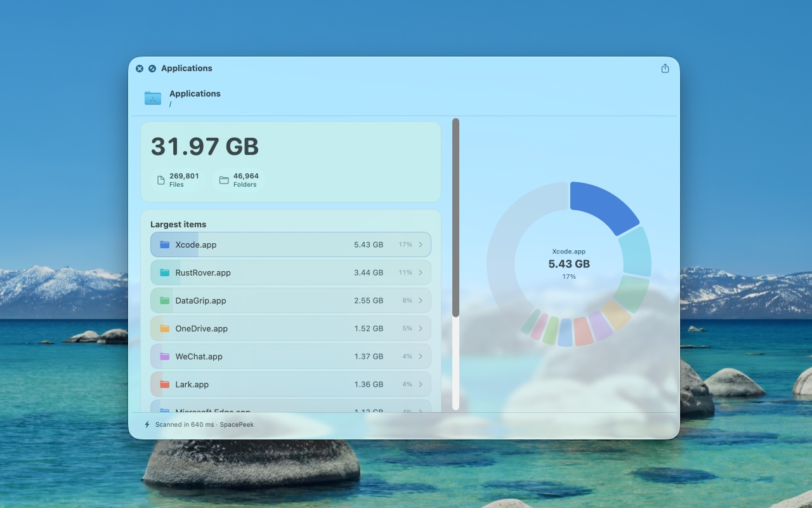
Task: Select the orange OneDrive donut segment
Action: (x=616, y=315)
